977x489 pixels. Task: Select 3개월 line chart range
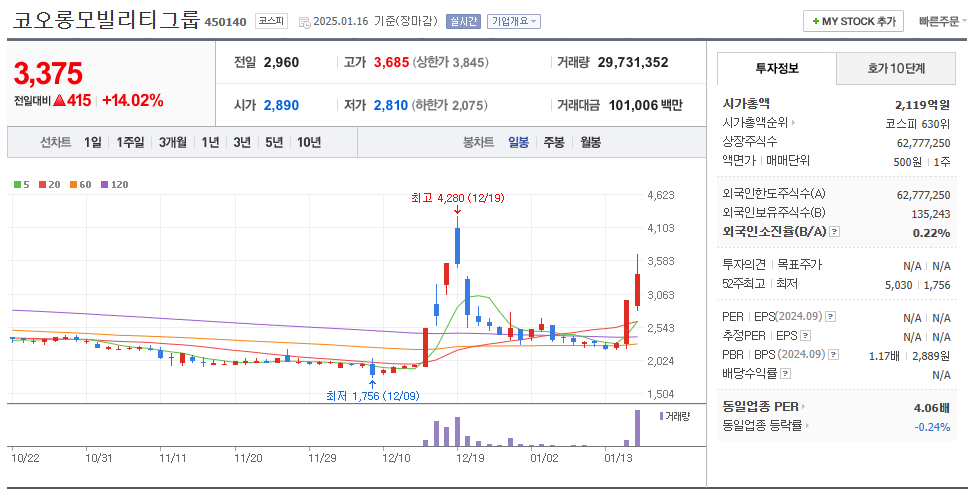click(173, 143)
